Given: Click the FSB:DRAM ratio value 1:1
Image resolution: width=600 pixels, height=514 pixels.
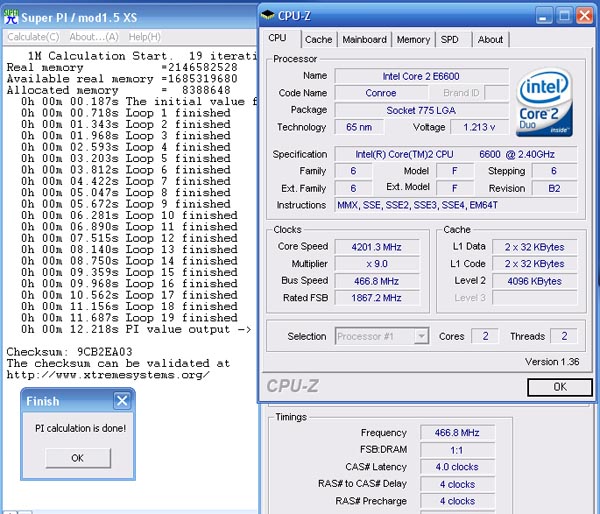Looking at the screenshot, I should pyautogui.click(x=457, y=450).
